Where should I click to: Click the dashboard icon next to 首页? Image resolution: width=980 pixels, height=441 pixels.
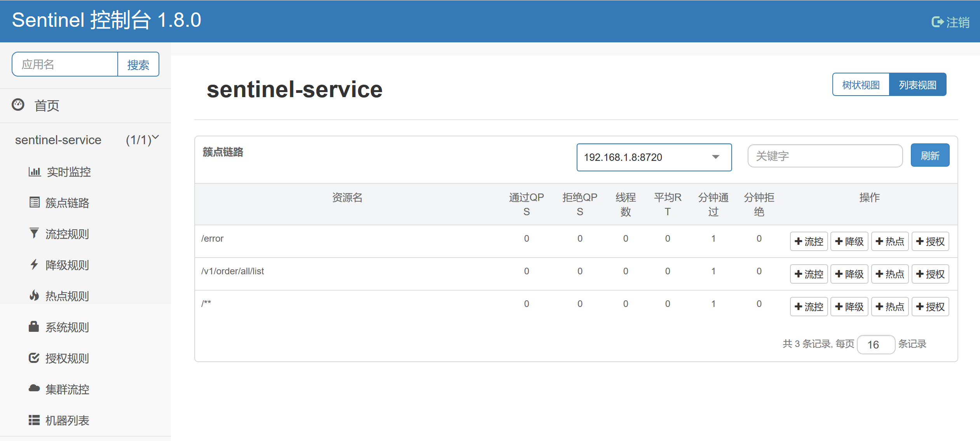click(18, 105)
